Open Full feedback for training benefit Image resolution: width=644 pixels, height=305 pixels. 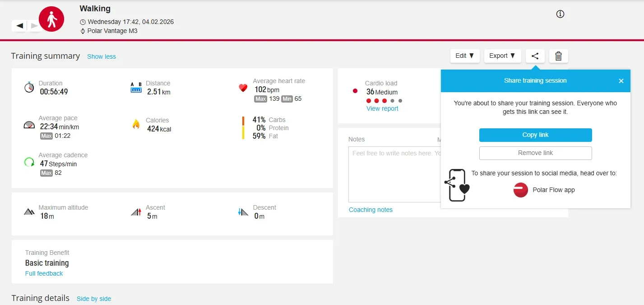pos(44,273)
